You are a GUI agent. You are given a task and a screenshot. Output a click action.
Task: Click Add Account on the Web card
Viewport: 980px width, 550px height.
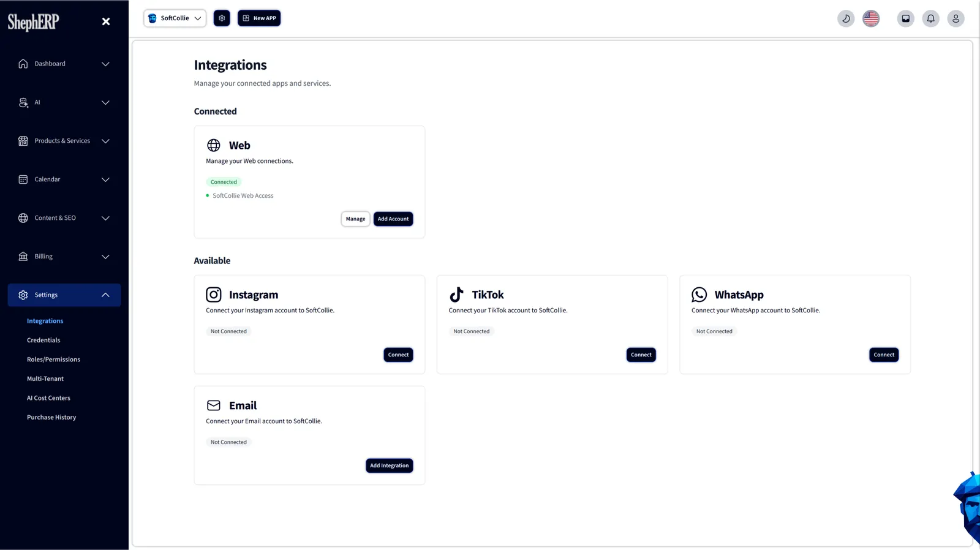coord(393,219)
